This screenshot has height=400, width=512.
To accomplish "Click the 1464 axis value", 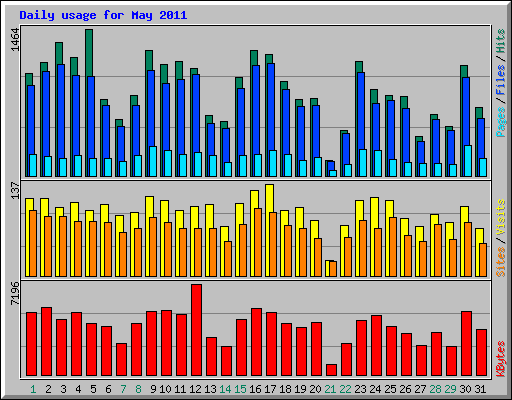I will click(x=16, y=40).
